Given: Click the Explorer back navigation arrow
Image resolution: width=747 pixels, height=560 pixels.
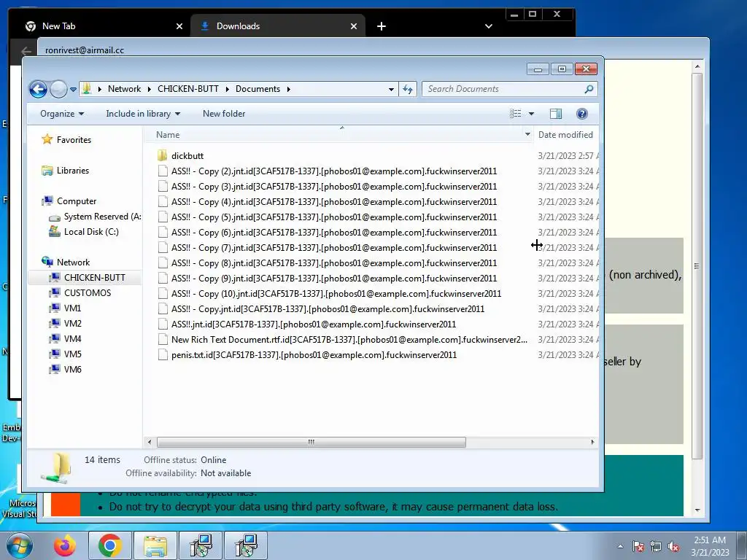Looking at the screenshot, I should coord(38,89).
